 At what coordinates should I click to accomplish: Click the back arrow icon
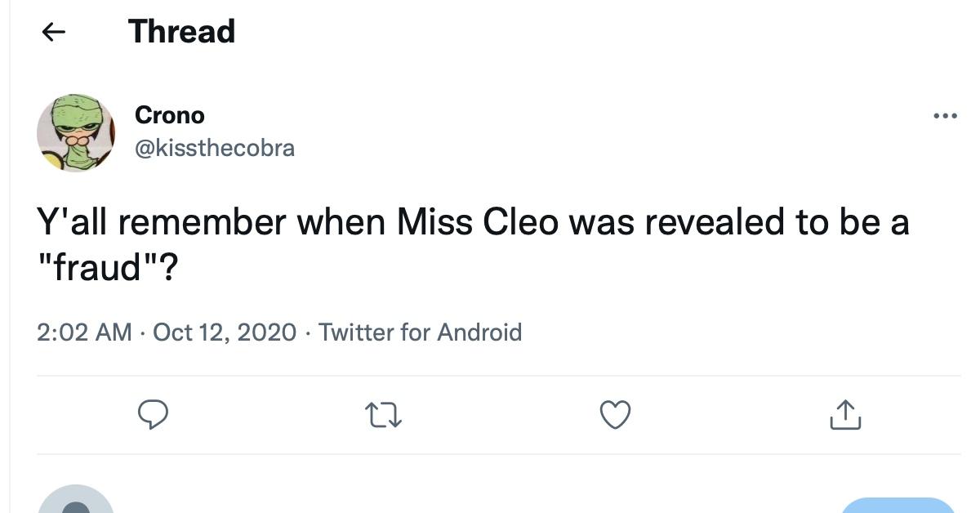(53, 32)
